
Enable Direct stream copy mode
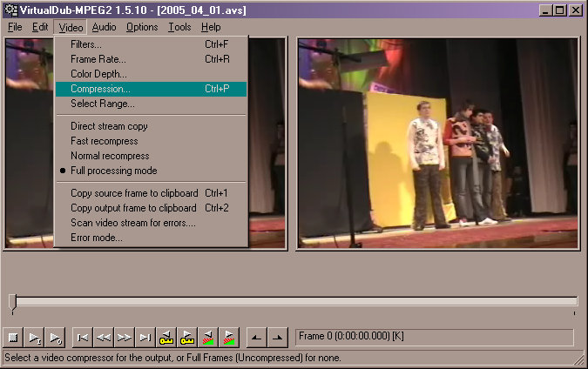pos(109,126)
